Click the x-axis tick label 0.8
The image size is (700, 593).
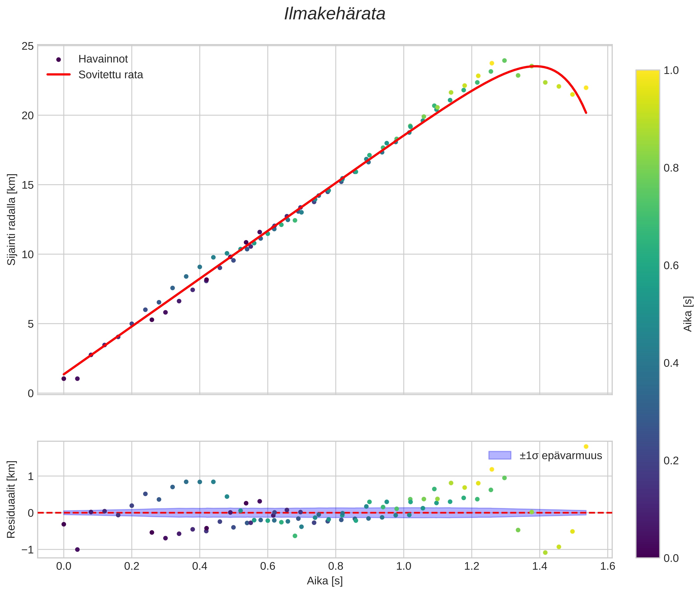[x=335, y=566]
